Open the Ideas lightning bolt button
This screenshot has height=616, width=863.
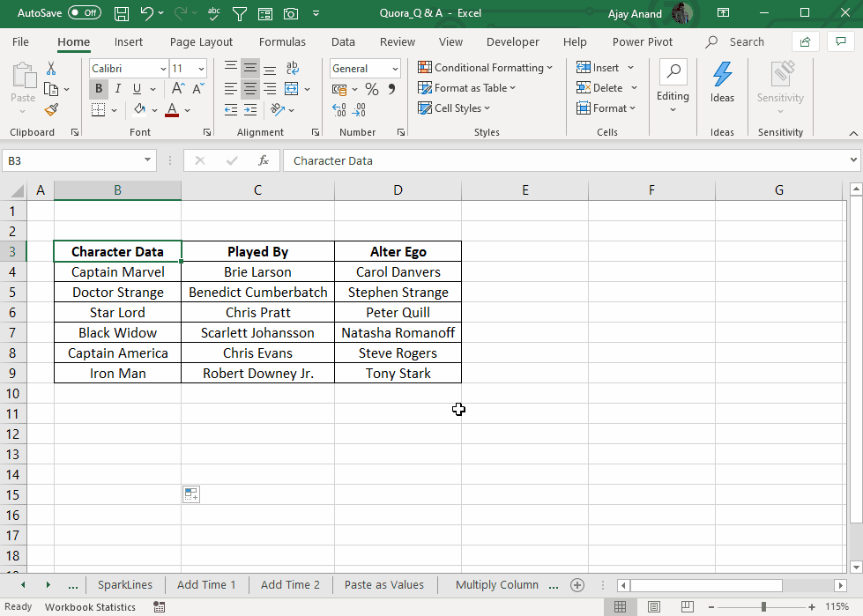click(722, 83)
